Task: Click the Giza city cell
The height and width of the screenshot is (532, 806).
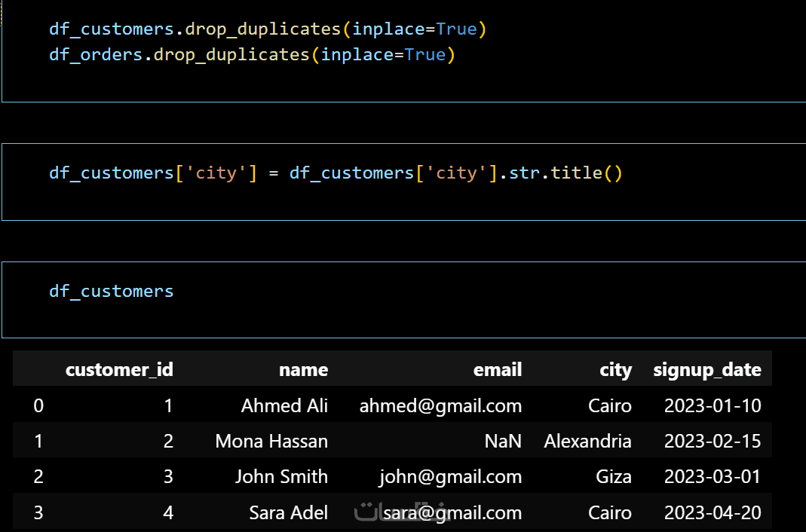Action: click(614, 476)
